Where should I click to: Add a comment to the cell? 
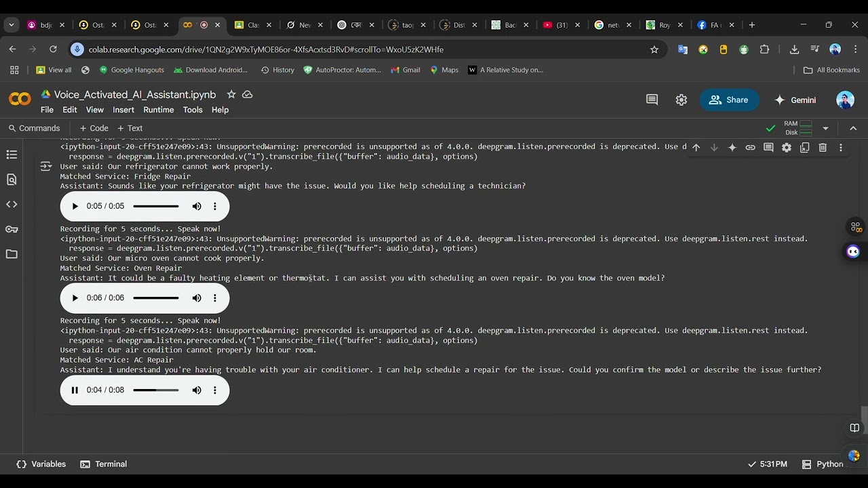(x=768, y=147)
